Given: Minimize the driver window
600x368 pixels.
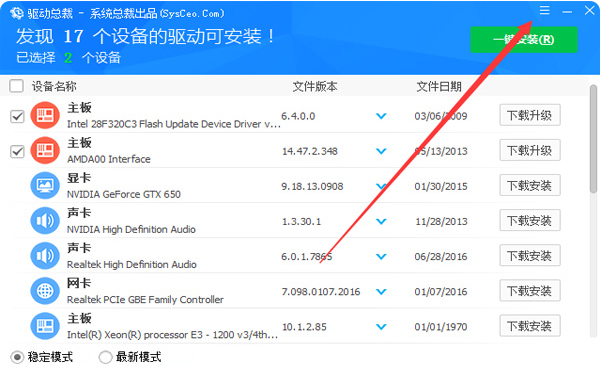Looking at the screenshot, I should point(567,11).
